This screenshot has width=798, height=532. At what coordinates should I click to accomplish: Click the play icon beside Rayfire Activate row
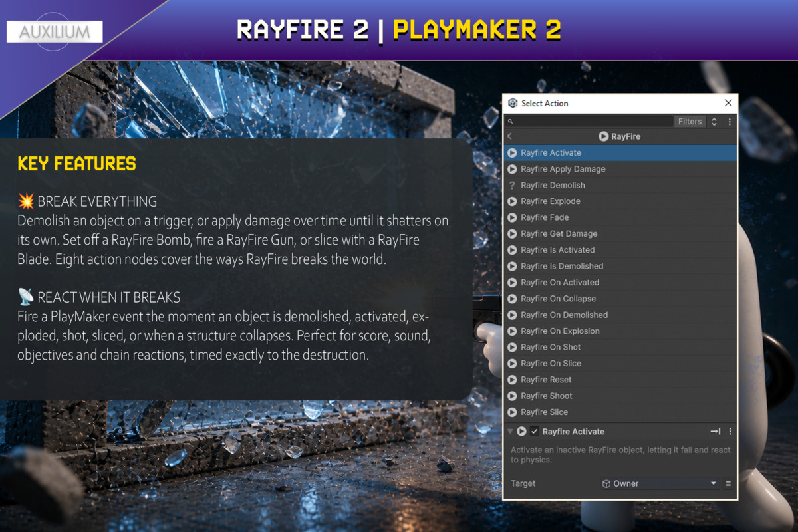pyautogui.click(x=512, y=153)
